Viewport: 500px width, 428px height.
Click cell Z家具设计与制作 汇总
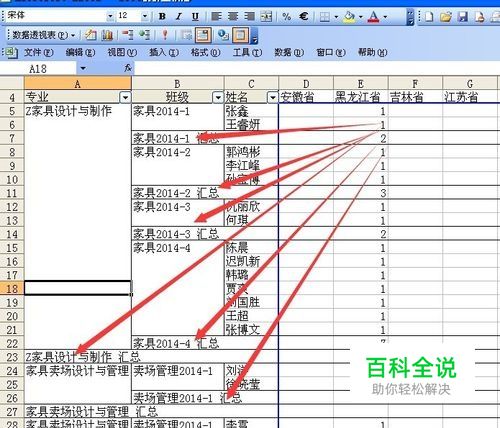(83, 357)
